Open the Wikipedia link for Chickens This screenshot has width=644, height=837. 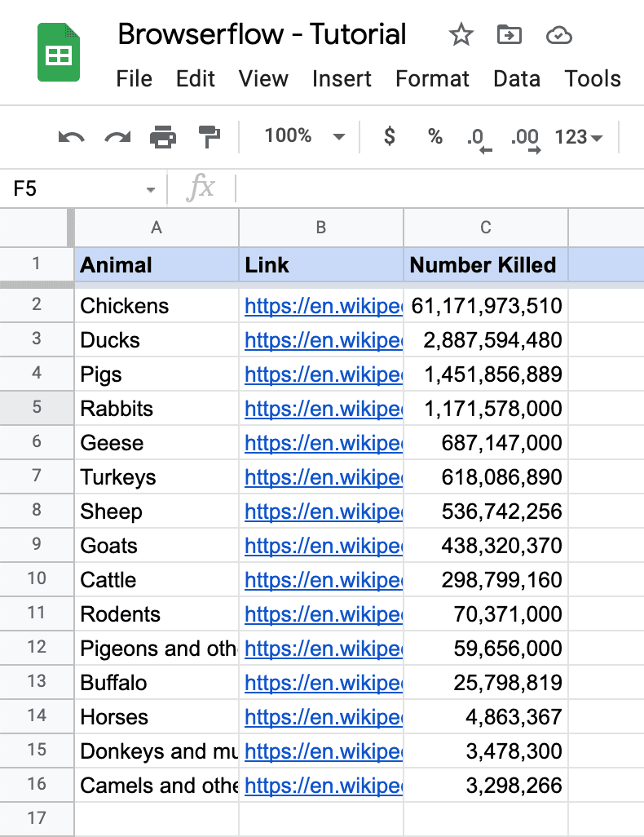click(323, 306)
